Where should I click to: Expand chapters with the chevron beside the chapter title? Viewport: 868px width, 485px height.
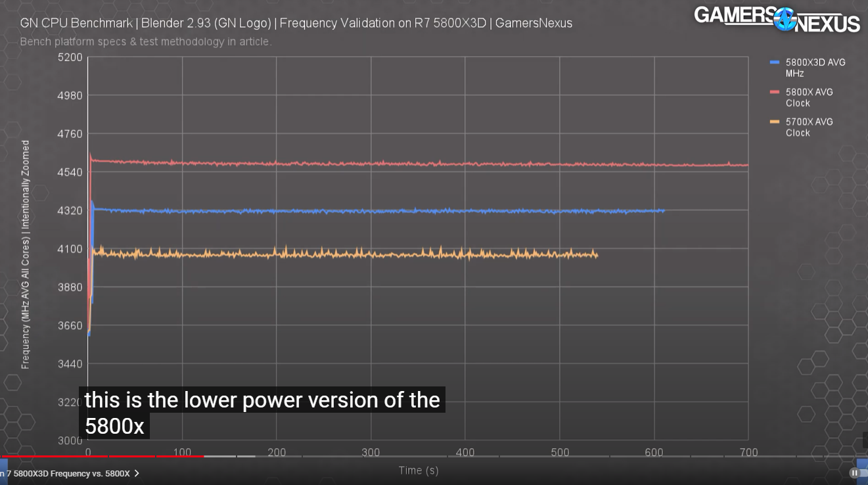point(137,473)
